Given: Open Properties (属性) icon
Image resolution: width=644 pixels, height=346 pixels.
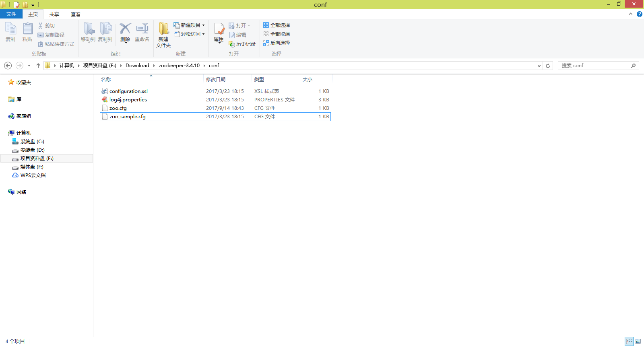Looking at the screenshot, I should (219, 29).
